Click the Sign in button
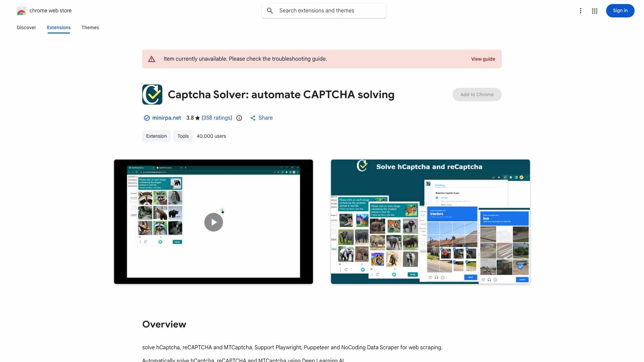 click(620, 11)
